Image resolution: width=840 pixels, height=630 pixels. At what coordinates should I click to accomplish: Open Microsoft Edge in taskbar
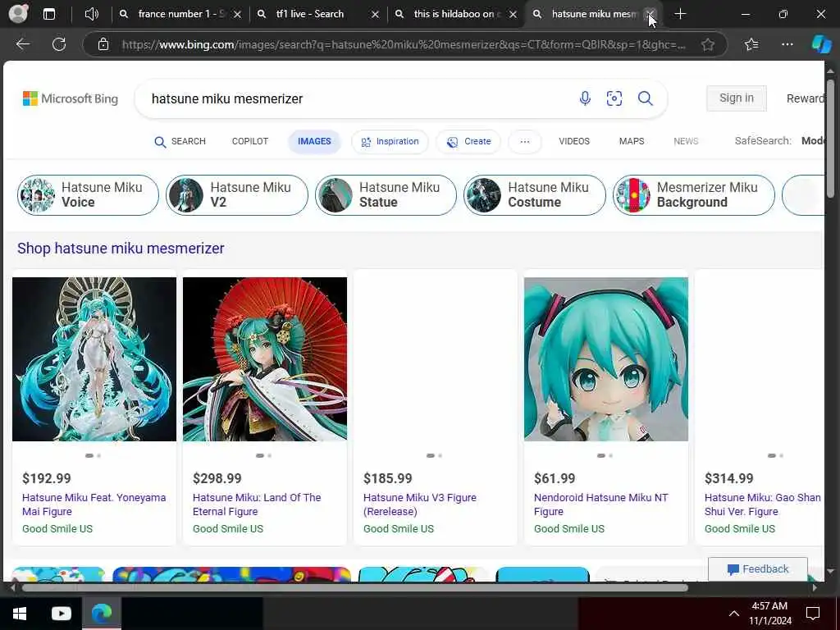pos(101,613)
